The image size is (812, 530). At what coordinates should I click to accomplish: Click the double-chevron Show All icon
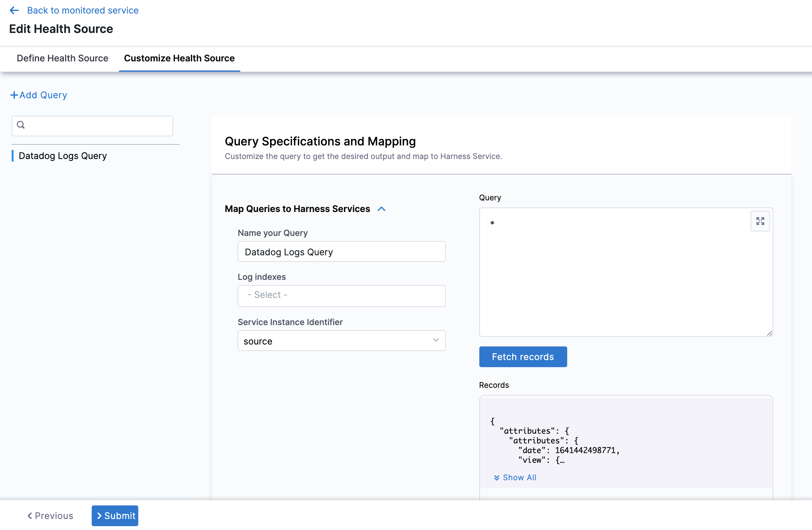[497, 477]
